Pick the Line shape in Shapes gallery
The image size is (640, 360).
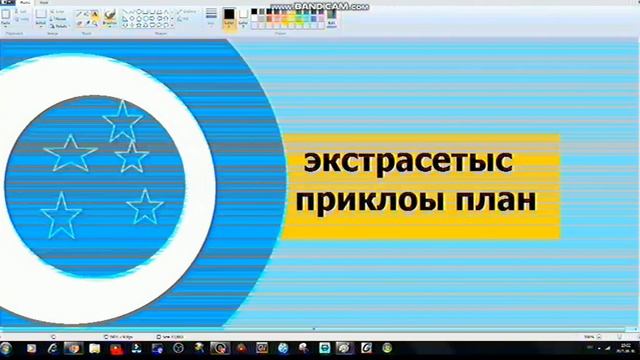point(124,12)
